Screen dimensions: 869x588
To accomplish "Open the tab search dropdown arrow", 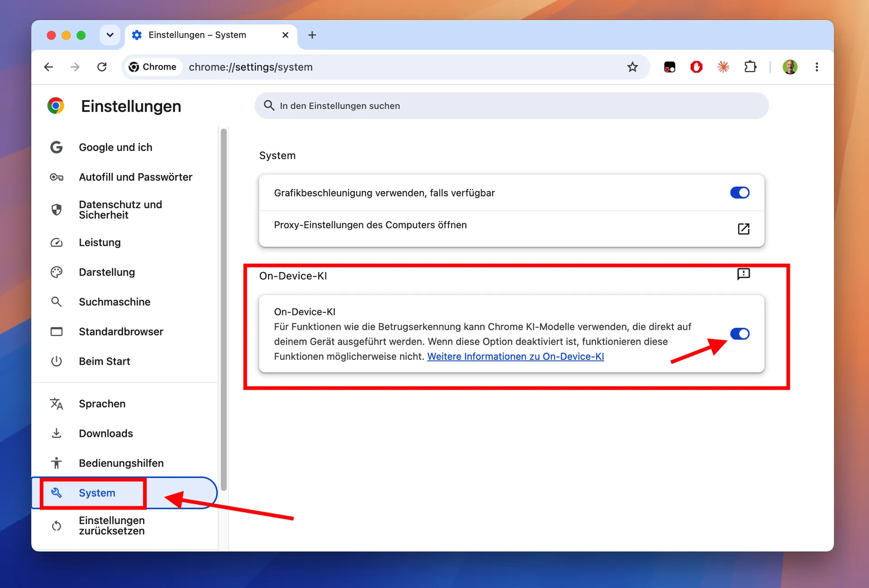I will (x=110, y=35).
